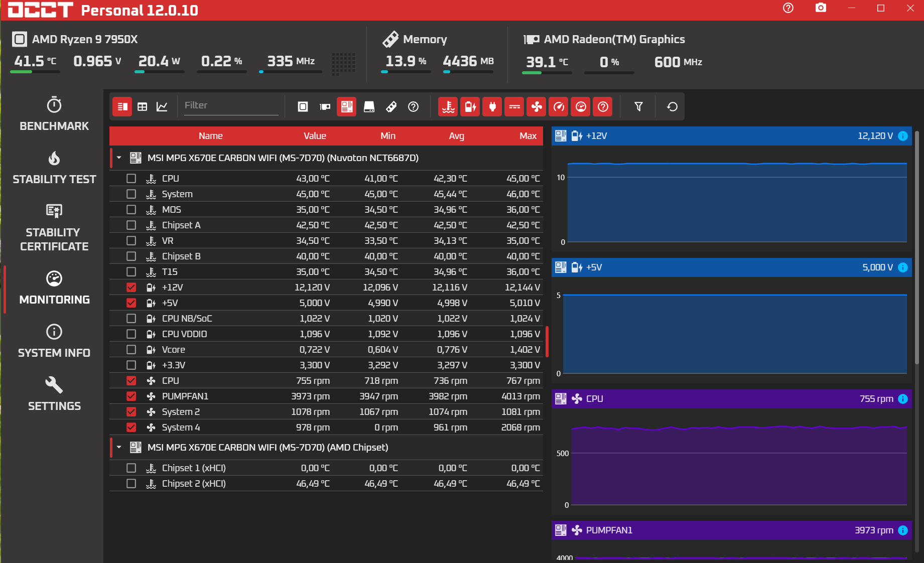Enable the Vcore checkbox

point(131,350)
